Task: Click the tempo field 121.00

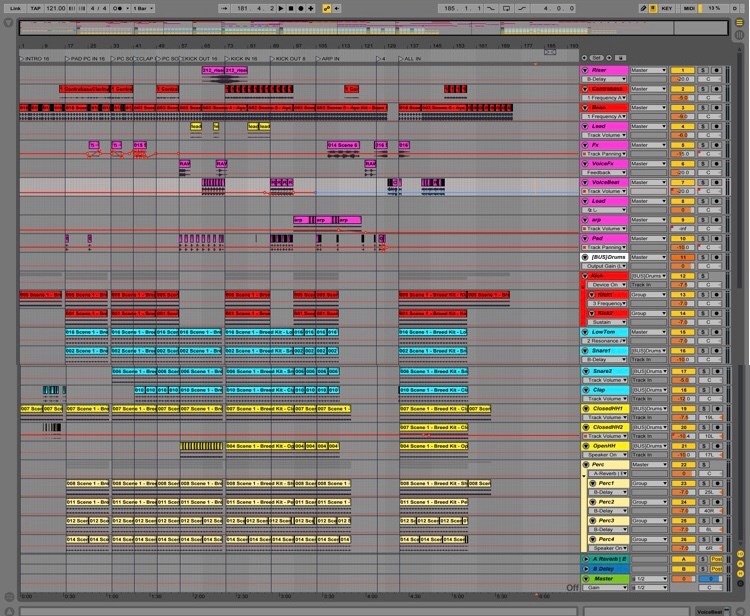Action: (x=55, y=8)
